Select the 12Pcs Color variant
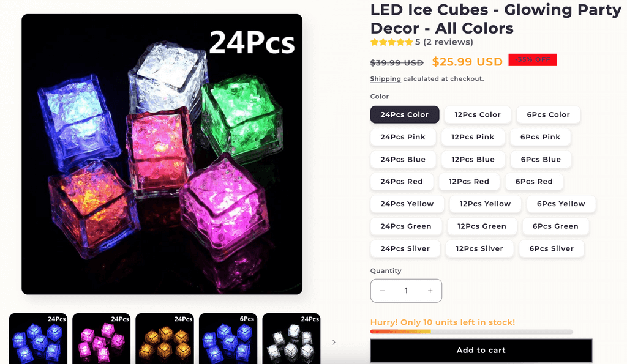 point(478,114)
